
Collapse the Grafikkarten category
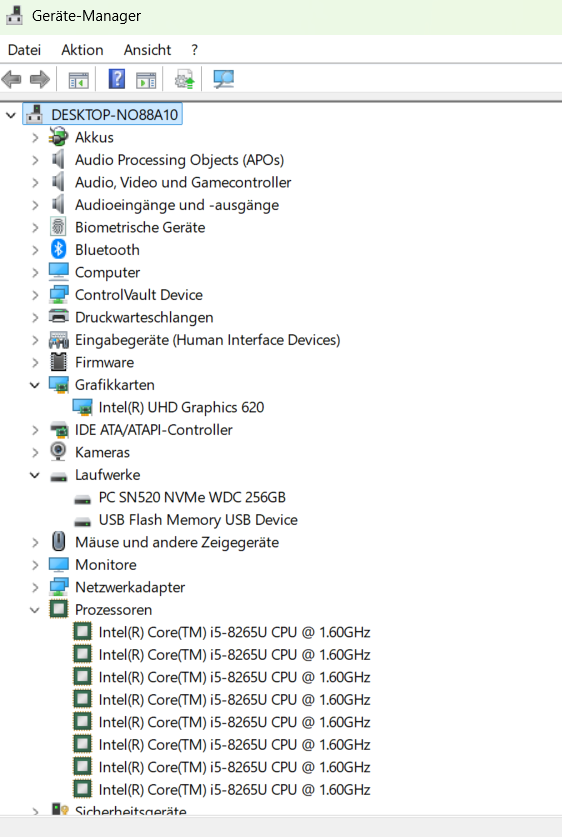35,385
